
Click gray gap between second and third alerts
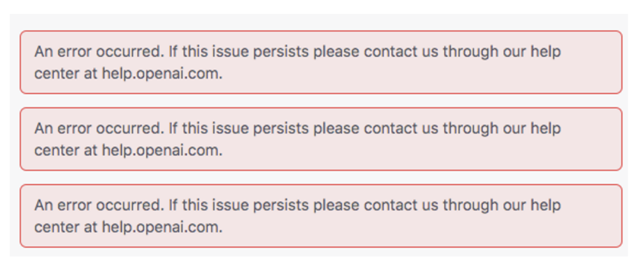point(321,177)
